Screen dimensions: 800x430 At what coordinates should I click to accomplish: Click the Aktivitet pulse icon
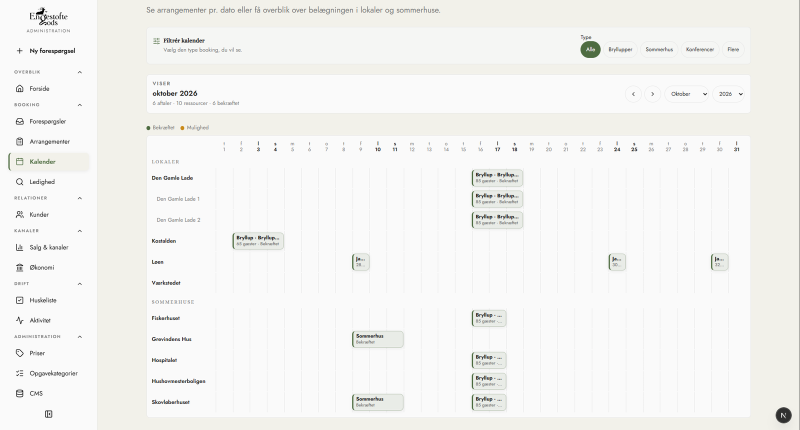tap(19, 320)
